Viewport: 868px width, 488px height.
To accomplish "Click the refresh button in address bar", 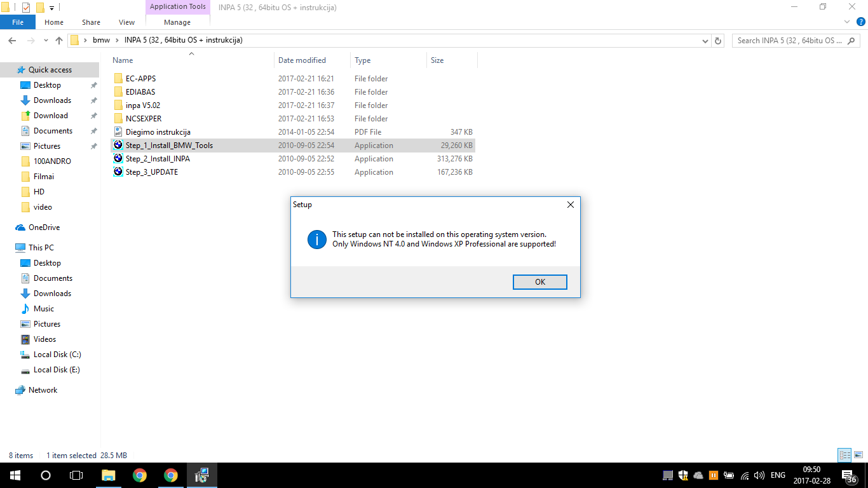I will click(x=718, y=41).
